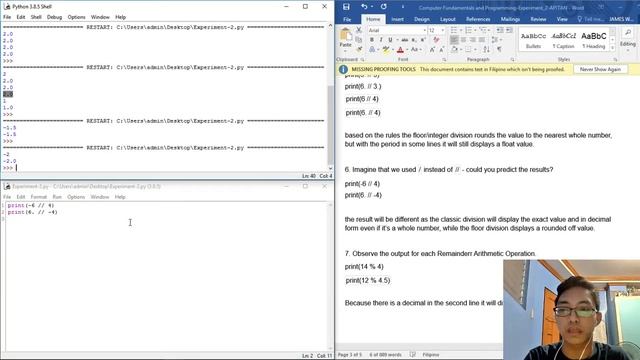
Task: Click the Filipino language indicator in status bar
Action: [431, 355]
